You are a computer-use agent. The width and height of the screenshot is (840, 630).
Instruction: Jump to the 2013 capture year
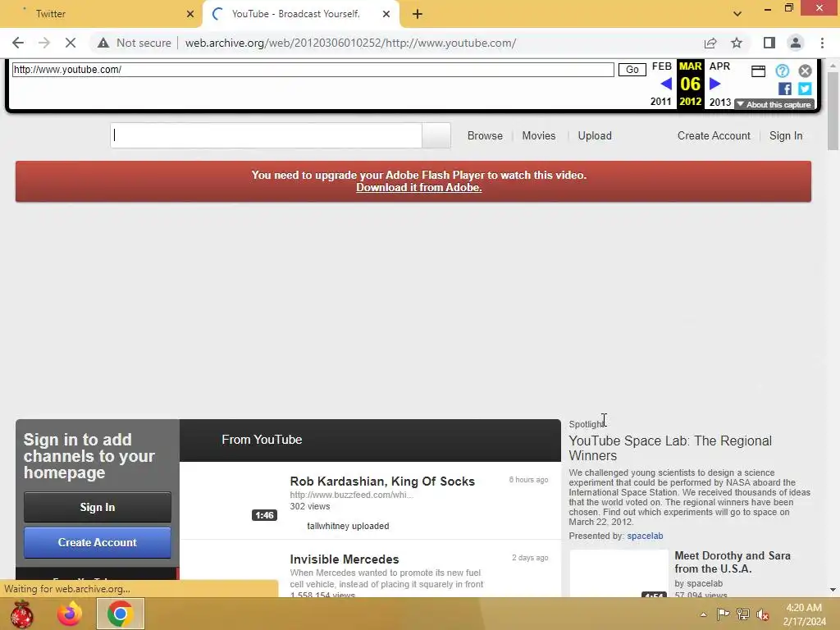pos(720,102)
